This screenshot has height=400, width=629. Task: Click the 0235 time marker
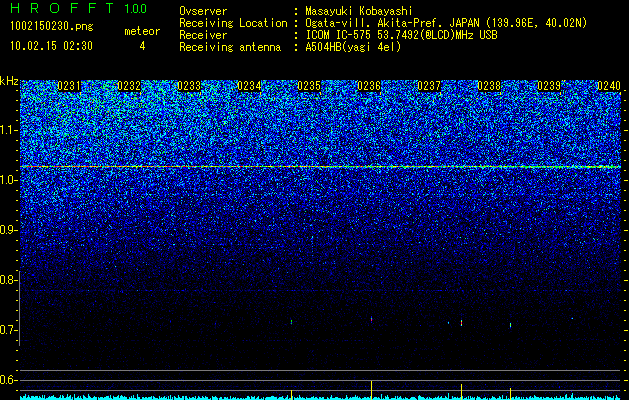309,86
